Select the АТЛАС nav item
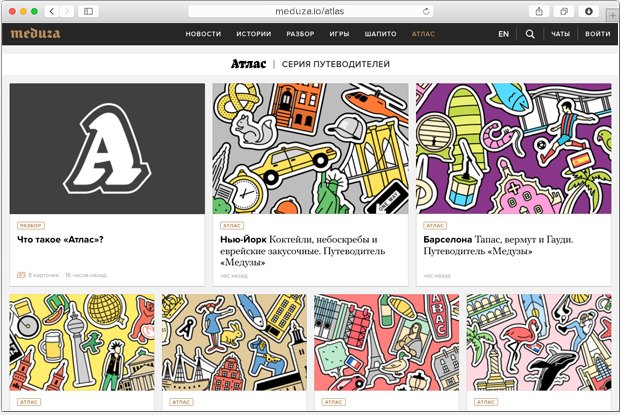The height and width of the screenshot is (415, 620). pos(423,34)
